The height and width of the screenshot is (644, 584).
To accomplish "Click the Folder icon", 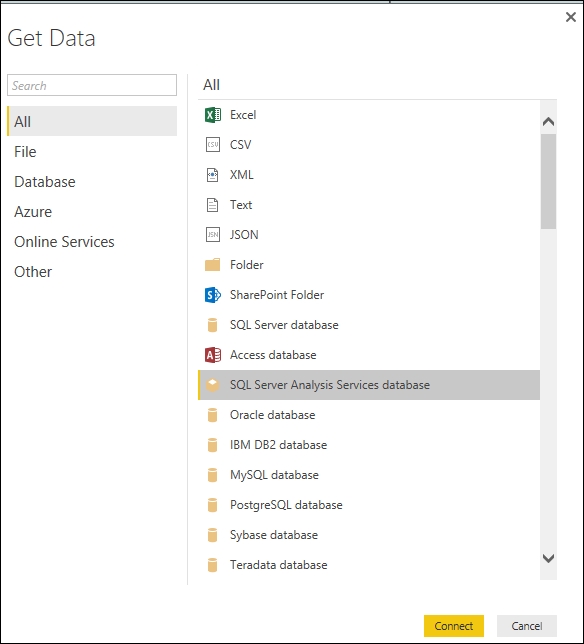I will point(213,265).
